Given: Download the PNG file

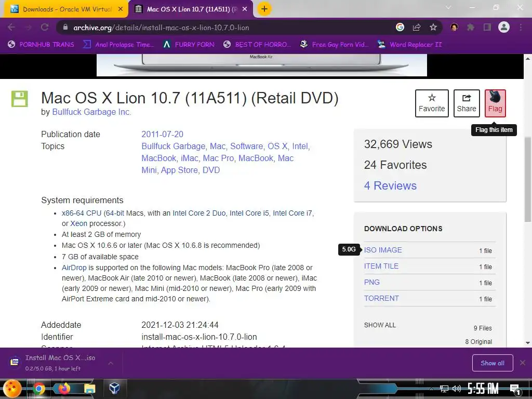Looking at the screenshot, I should pos(372,282).
